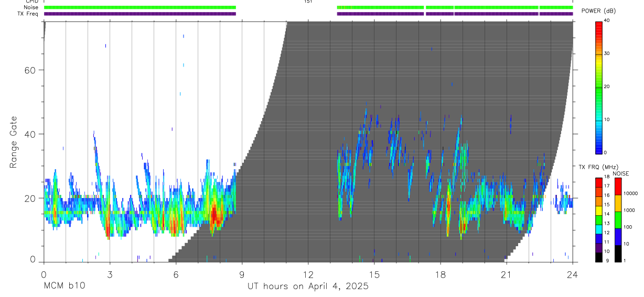The image size is (644, 297).
Task: Click the 12 hour tick label
Action: pos(308,274)
